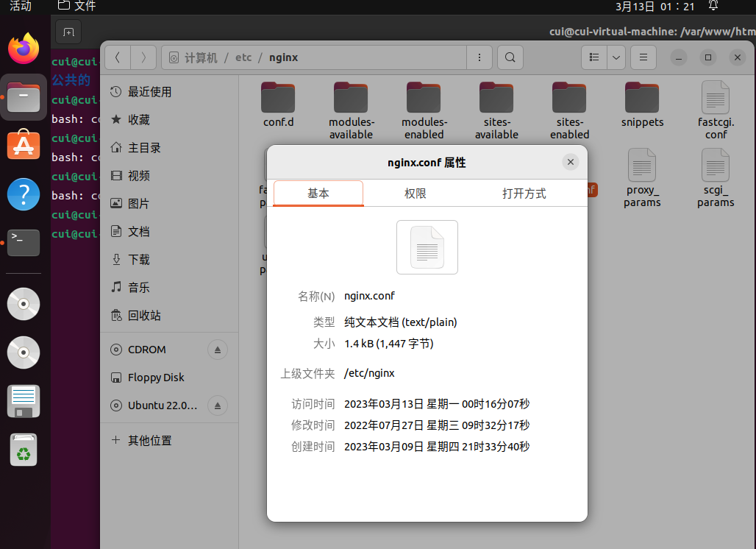This screenshot has width=756, height=549.
Task: Open Firefox from the dock
Action: coord(23,49)
